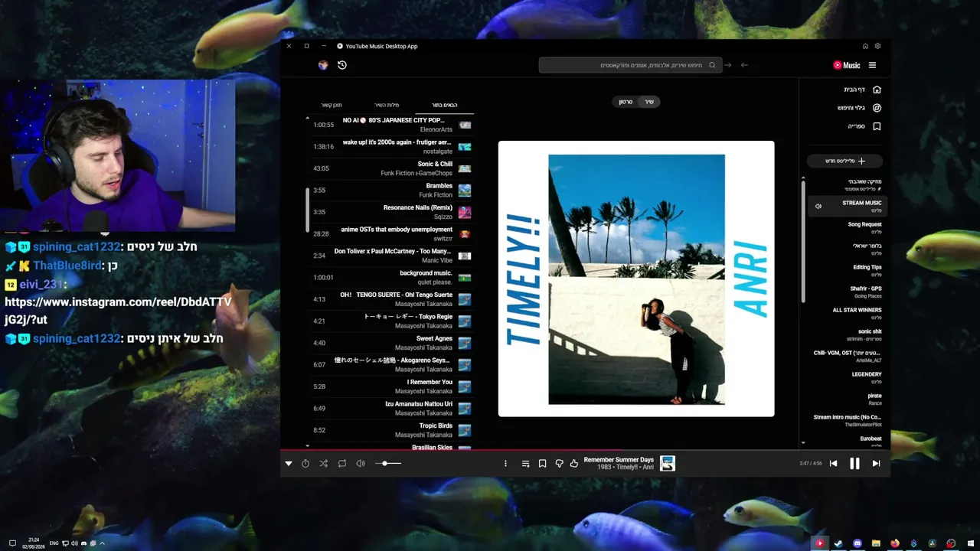Go back to the previous track
Viewport: 980px width, 551px height.
[x=834, y=463]
